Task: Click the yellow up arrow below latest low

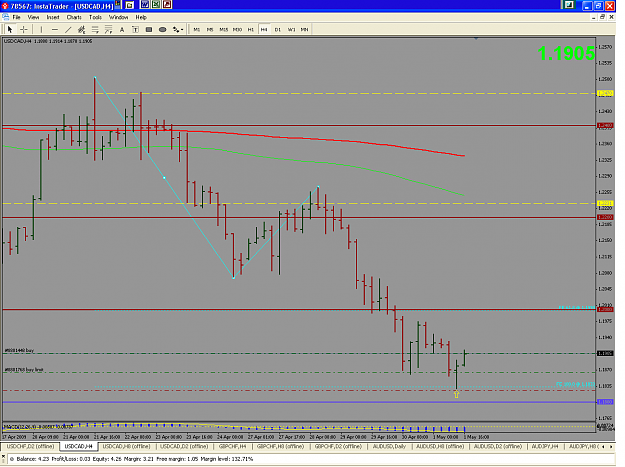Action: (x=456, y=394)
